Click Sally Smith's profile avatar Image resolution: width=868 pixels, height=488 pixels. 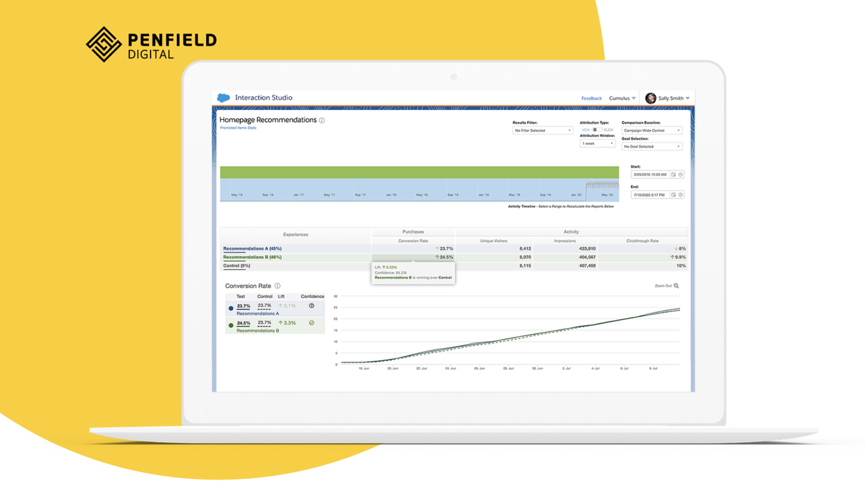pyautogui.click(x=650, y=98)
